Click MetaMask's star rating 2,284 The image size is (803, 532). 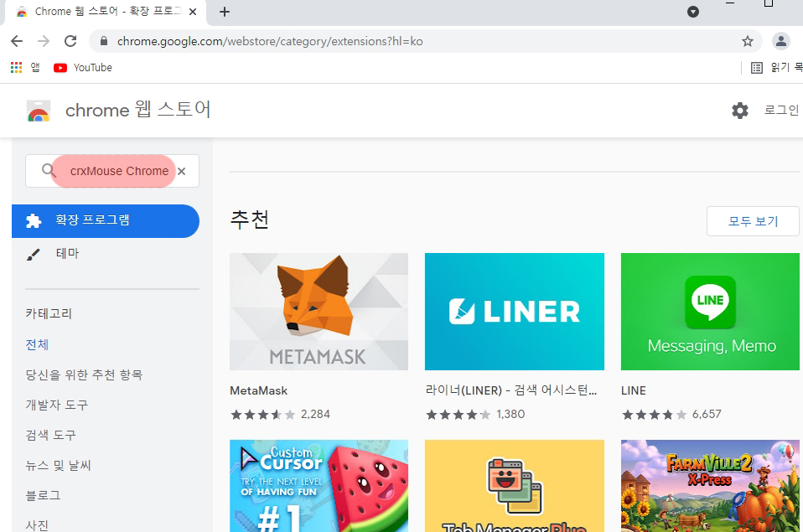point(280,414)
